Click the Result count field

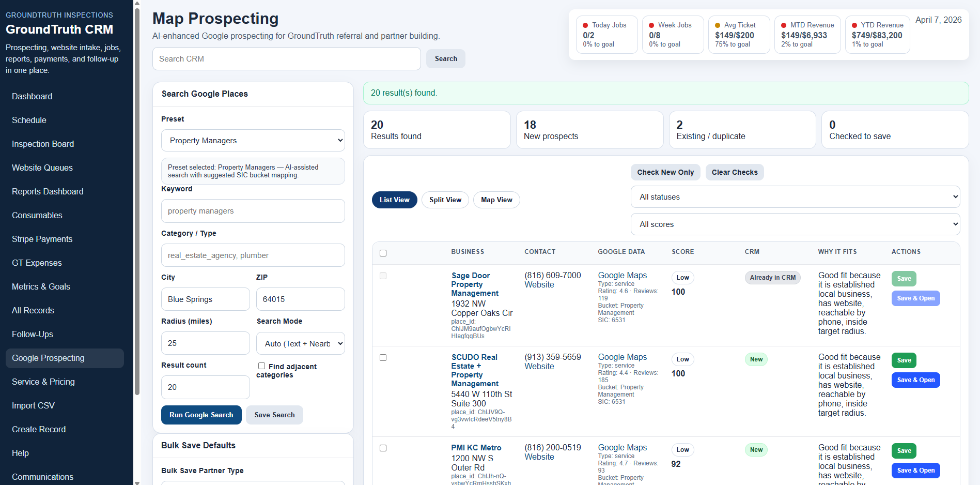(206, 387)
